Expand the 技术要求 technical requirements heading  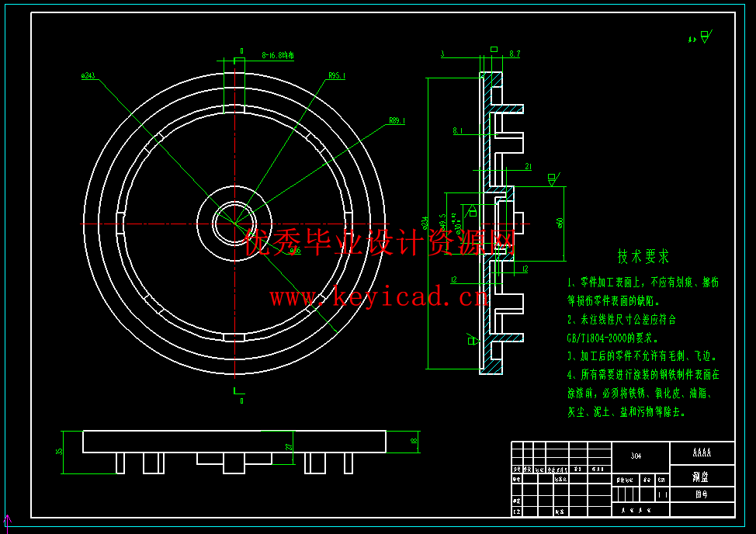644,256
